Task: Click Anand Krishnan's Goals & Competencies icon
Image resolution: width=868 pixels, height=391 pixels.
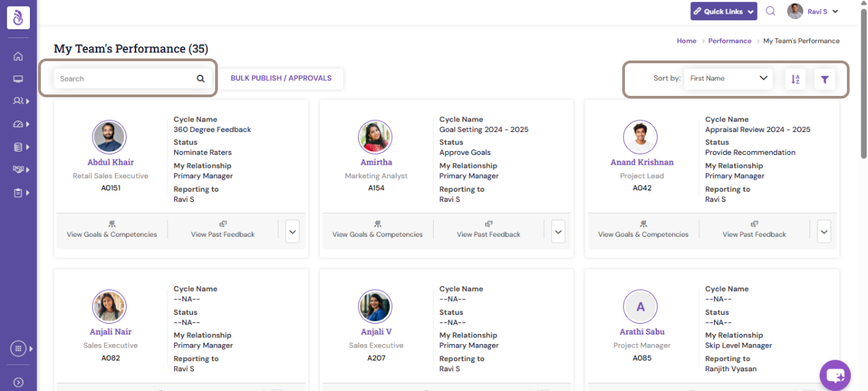Action: [x=643, y=223]
